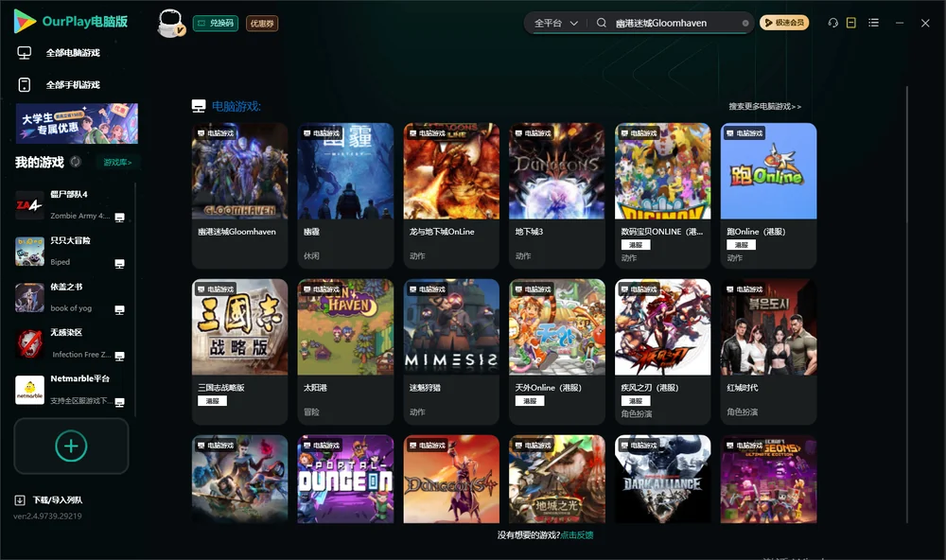Click into the search input field
Viewport: 946px width, 560px height.
point(677,23)
